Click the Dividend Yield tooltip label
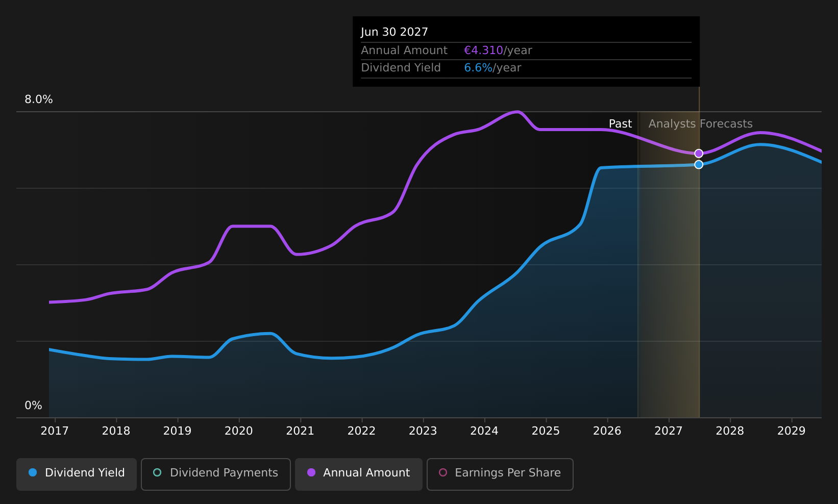Image resolution: width=838 pixels, height=504 pixels. pyautogui.click(x=401, y=68)
